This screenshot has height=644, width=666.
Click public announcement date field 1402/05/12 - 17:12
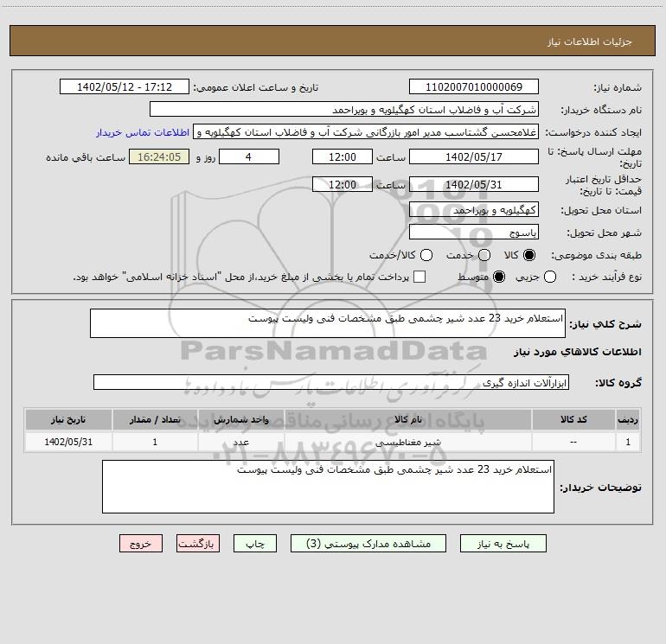tap(125, 87)
